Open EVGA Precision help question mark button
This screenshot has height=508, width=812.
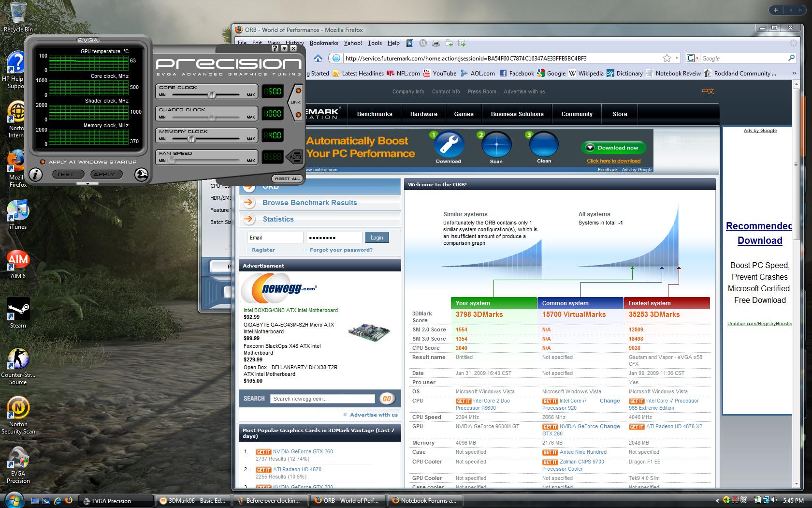[275, 48]
